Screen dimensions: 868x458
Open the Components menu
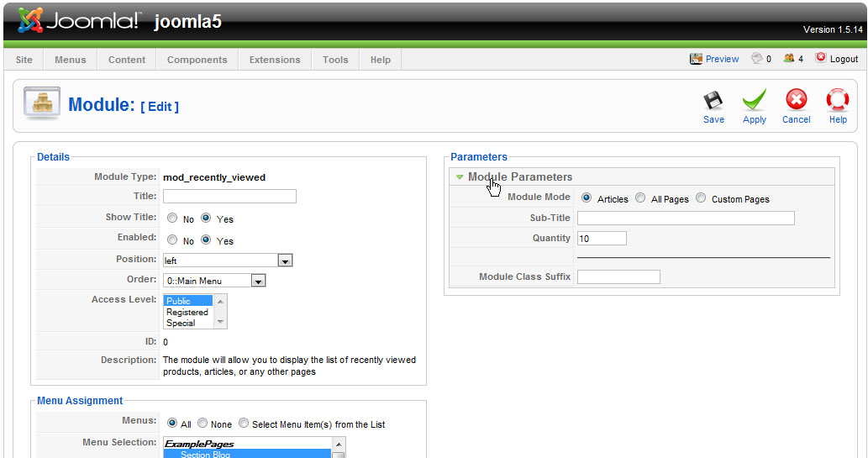tap(197, 60)
